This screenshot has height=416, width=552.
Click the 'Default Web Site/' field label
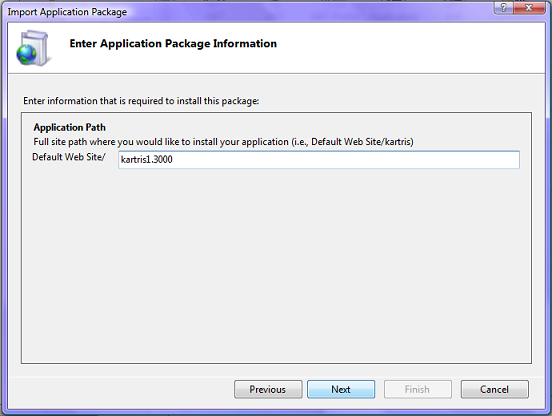pyautogui.click(x=69, y=157)
